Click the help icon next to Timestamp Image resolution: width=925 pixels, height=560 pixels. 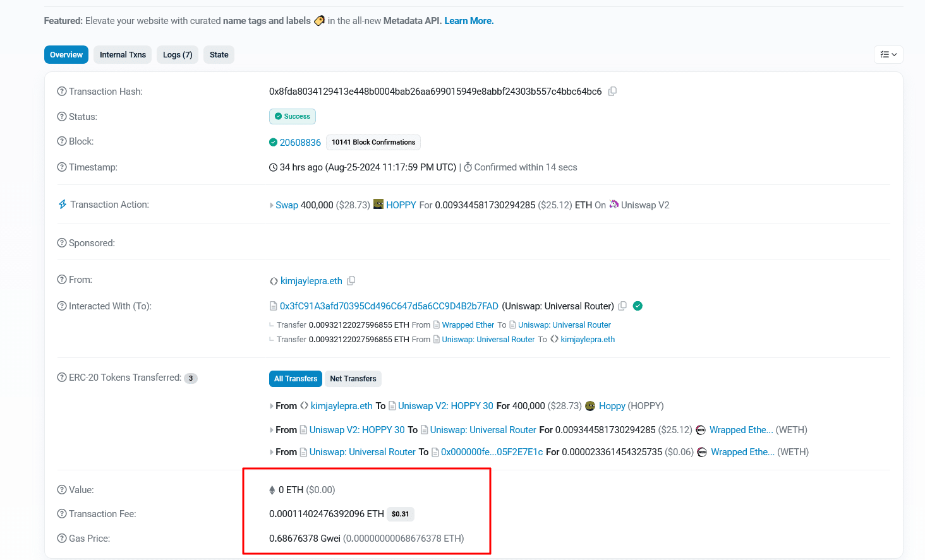62,167
